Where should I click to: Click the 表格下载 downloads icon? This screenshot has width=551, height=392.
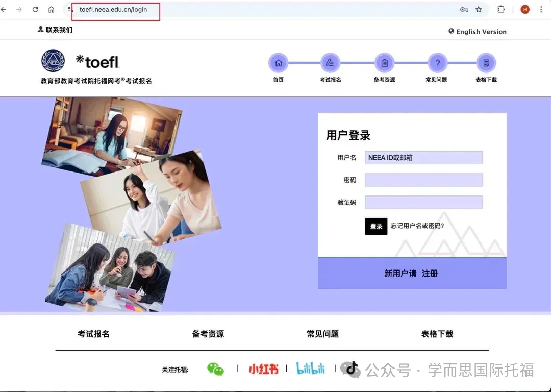(486, 62)
